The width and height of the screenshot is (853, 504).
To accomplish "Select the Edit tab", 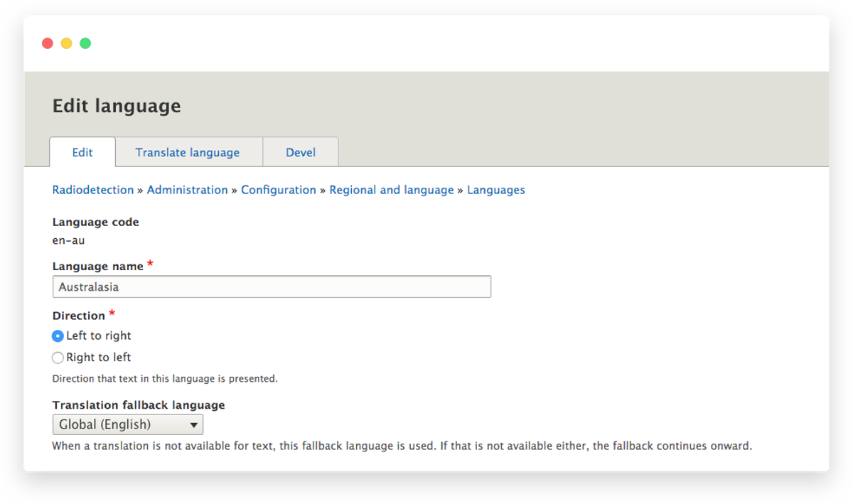I will [82, 152].
